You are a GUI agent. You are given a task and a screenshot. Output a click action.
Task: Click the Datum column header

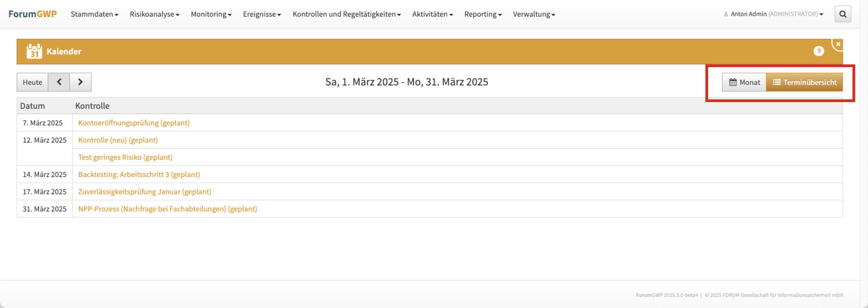[x=32, y=106]
